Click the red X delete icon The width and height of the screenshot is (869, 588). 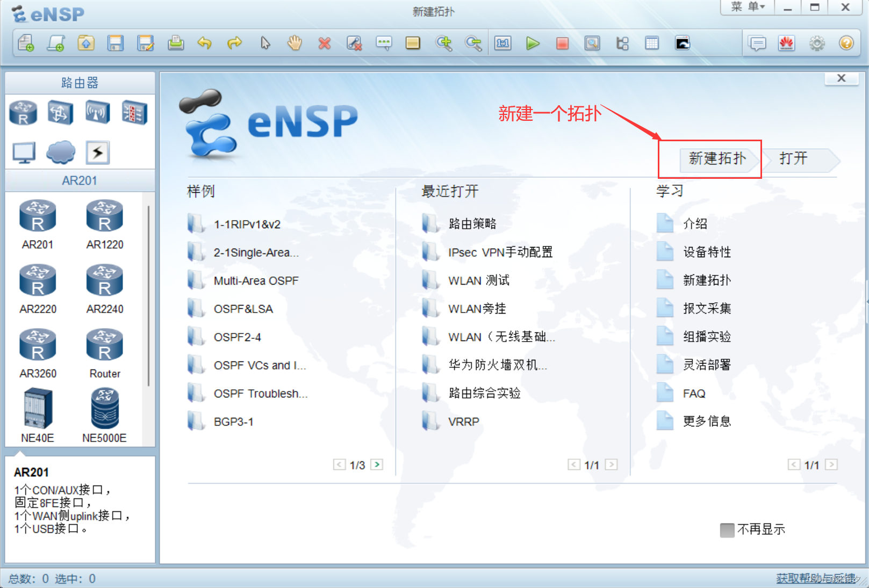point(324,43)
